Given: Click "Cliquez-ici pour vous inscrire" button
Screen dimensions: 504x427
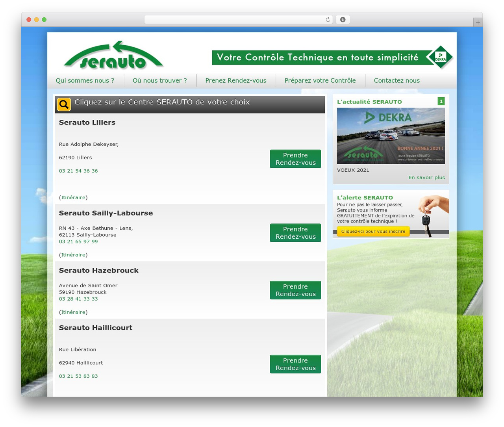Looking at the screenshot, I should point(373,231).
